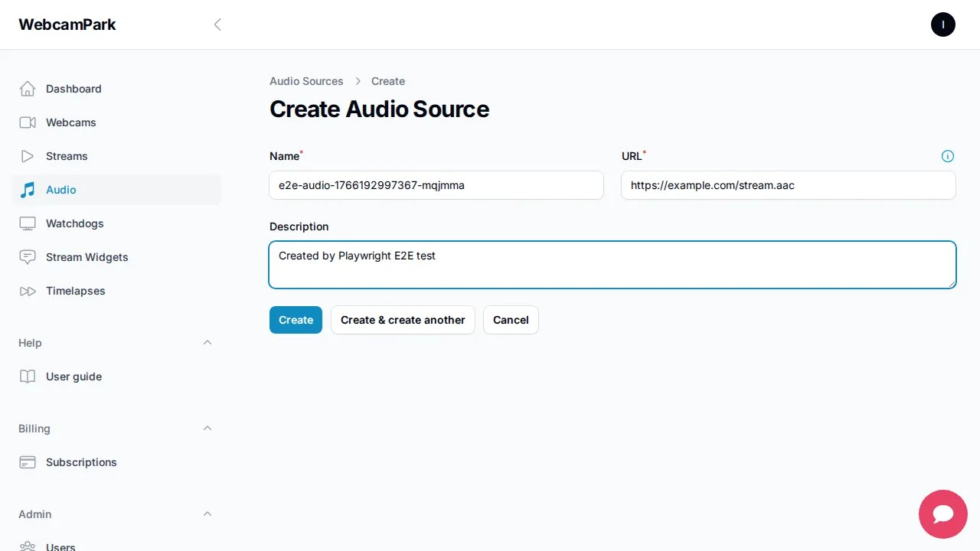Screen dimensions: 980x551
Task: Select the Webcams camera icon
Action: click(x=27, y=122)
